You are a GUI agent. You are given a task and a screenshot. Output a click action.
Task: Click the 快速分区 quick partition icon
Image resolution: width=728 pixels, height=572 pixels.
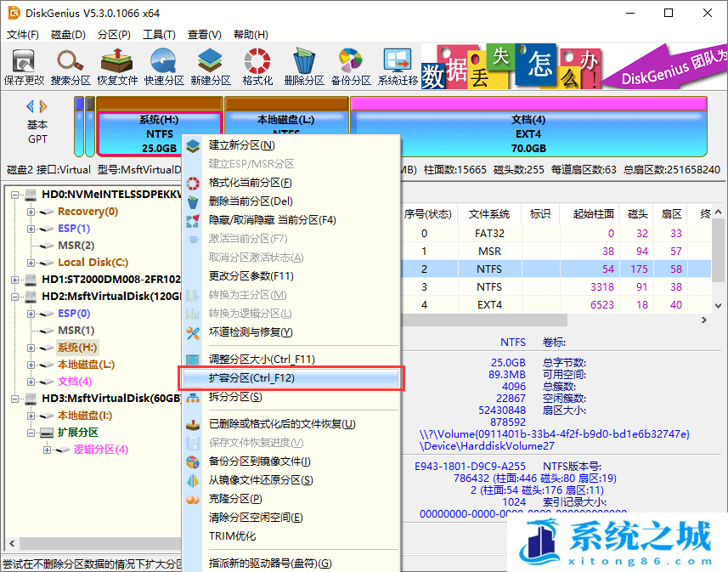[164, 66]
